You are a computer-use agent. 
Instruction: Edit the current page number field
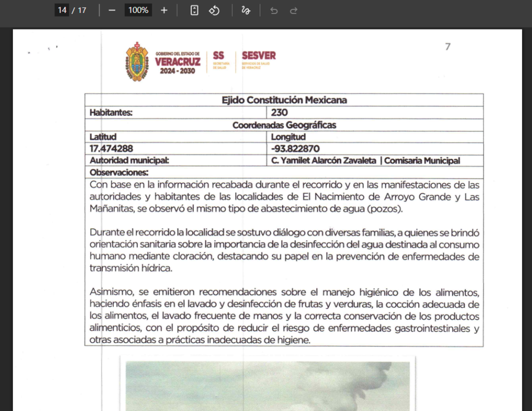coord(62,10)
